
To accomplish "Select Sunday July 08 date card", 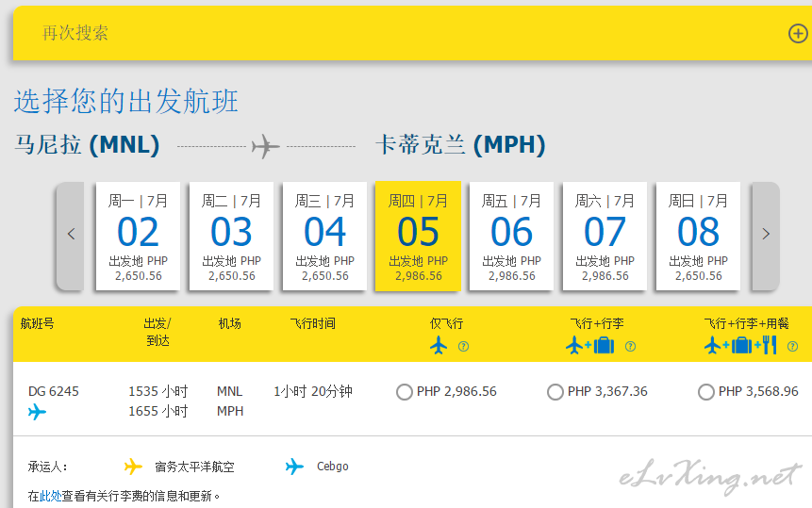I will [698, 235].
